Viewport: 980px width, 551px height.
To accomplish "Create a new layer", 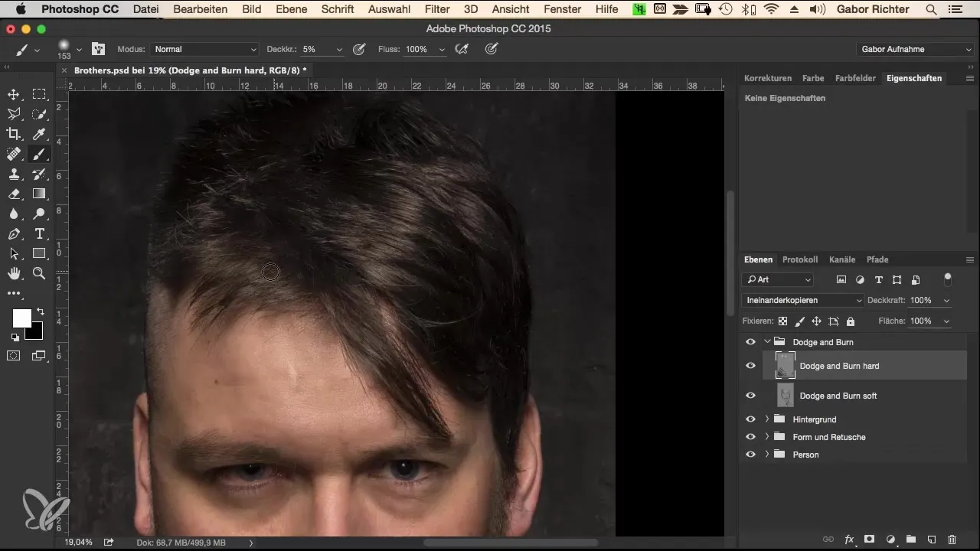I will 932,540.
